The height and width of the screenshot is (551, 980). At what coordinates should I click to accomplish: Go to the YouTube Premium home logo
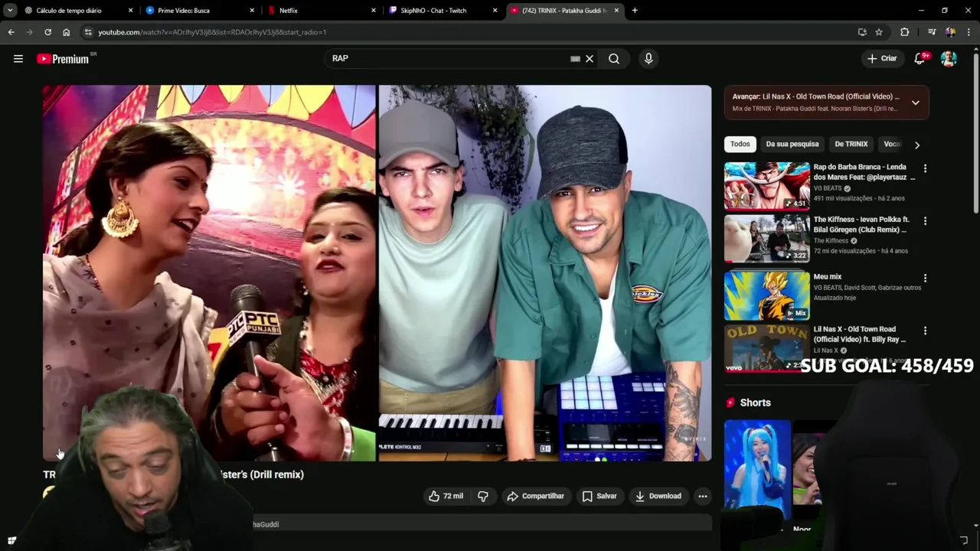(63, 59)
